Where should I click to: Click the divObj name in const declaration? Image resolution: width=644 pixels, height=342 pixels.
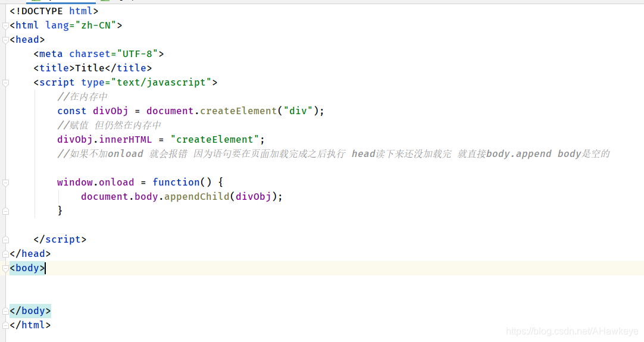(110, 111)
